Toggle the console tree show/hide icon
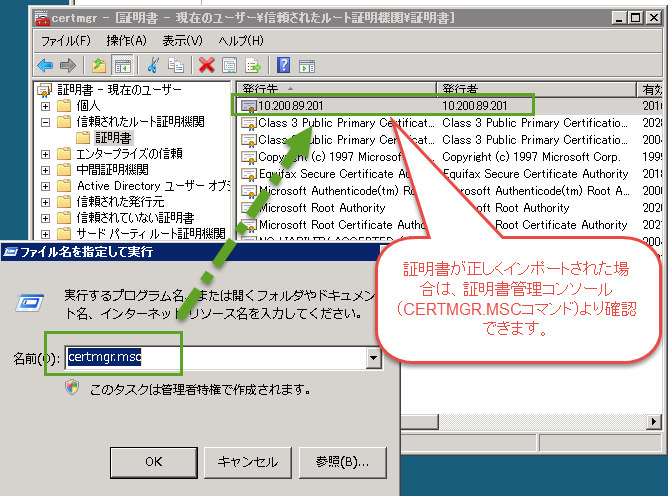 click(x=123, y=66)
